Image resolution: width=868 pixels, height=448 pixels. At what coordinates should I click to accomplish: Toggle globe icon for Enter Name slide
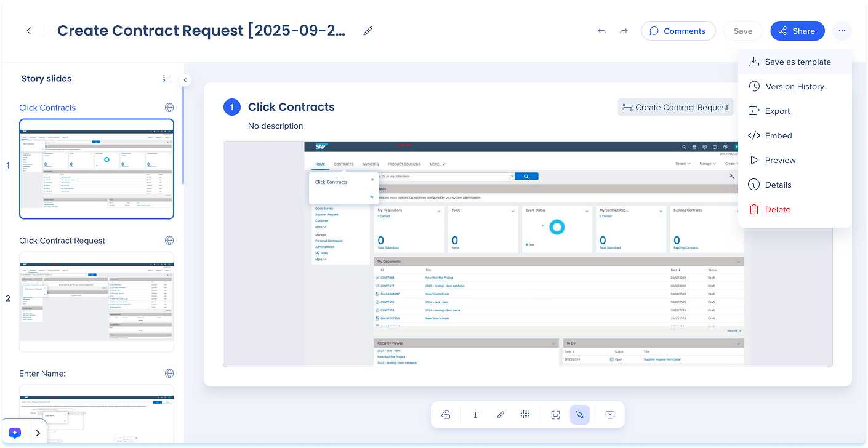pyautogui.click(x=169, y=374)
